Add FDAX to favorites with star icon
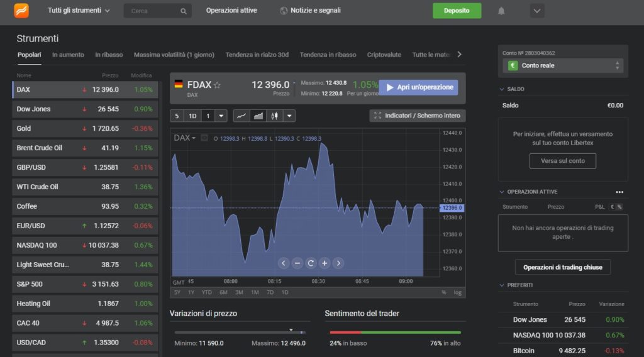This screenshot has height=357, width=644. coord(217,85)
